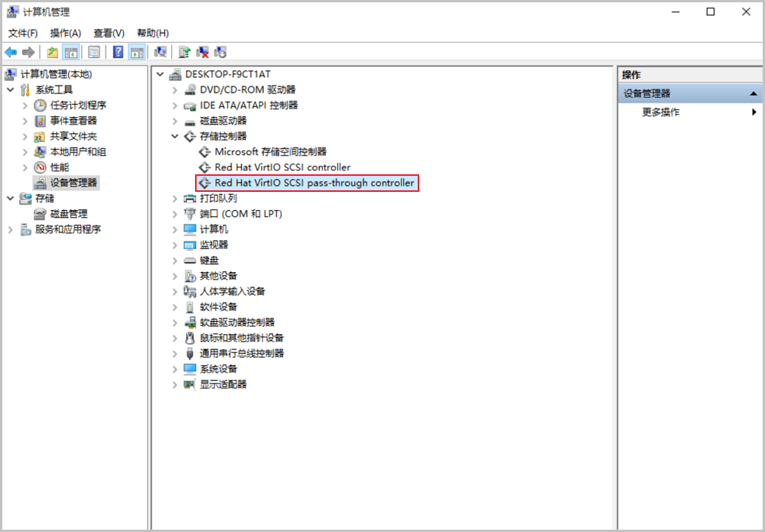This screenshot has height=532, width=765.
Task: Expand DVD/CD-ROM 驱动器 category
Action: tap(174, 89)
